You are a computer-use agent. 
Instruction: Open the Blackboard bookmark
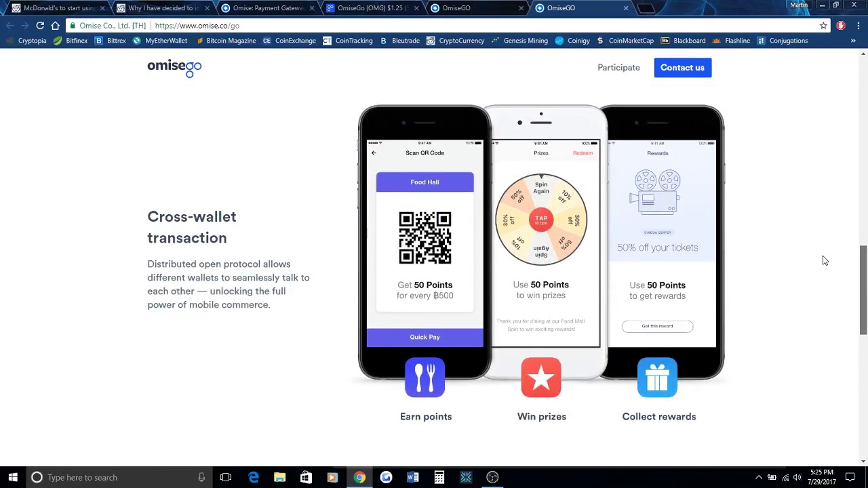(x=683, y=41)
